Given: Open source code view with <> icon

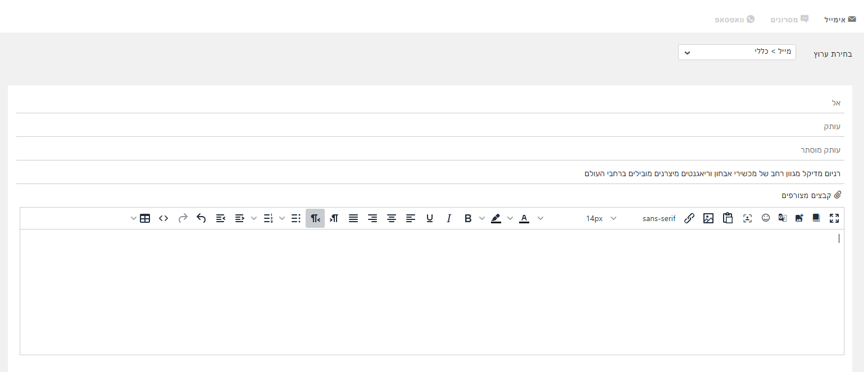Looking at the screenshot, I should [163, 218].
